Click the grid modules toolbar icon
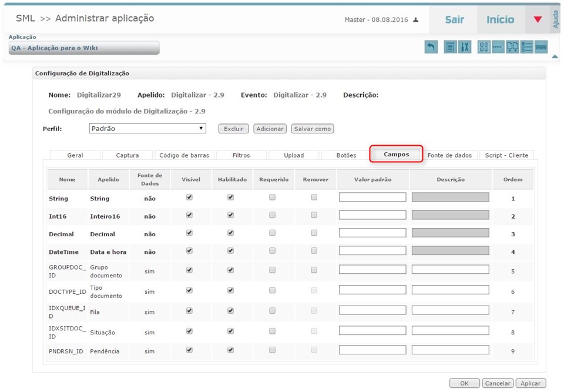 tap(484, 47)
